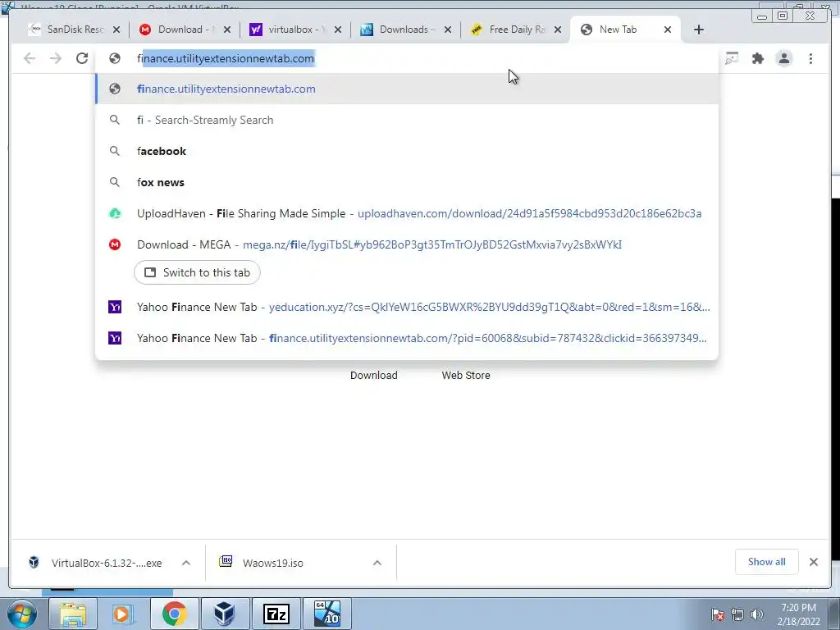Open the Waows19.iso download item
Screen dimensions: 840x630
tap(273, 563)
